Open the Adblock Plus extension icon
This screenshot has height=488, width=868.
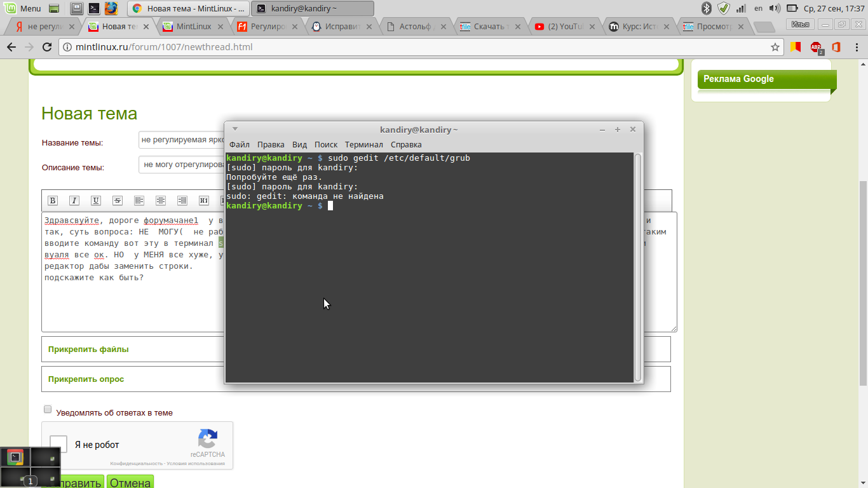(816, 47)
